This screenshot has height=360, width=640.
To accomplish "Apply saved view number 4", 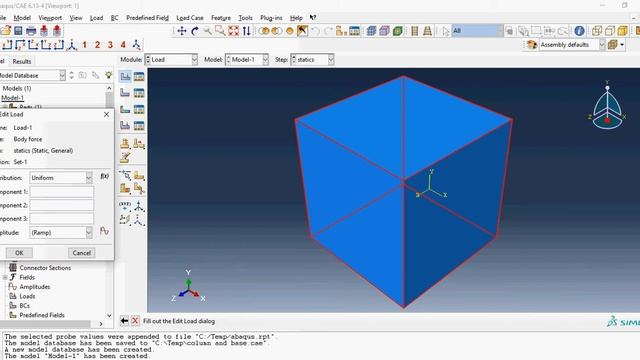I will [123, 45].
